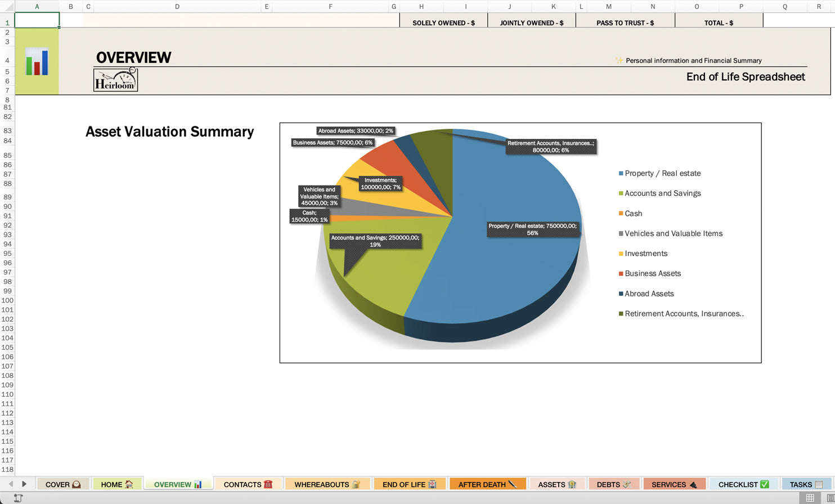This screenshot has height=504, width=835.
Task: Click the grid view icon in the bottom-right status bar
Action: (x=810, y=497)
